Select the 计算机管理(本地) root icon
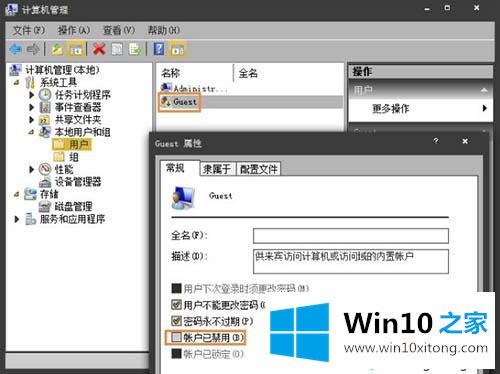 click(16, 70)
